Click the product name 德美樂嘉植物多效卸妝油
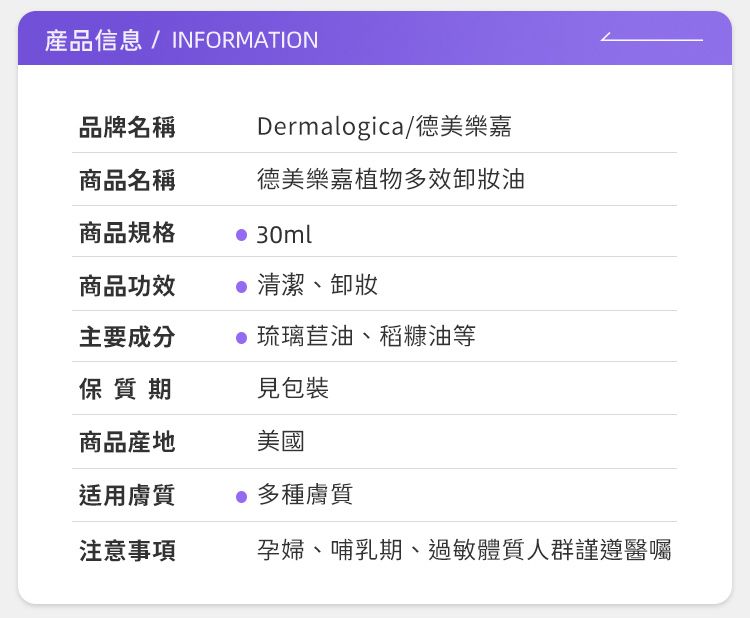 pyautogui.click(x=390, y=180)
